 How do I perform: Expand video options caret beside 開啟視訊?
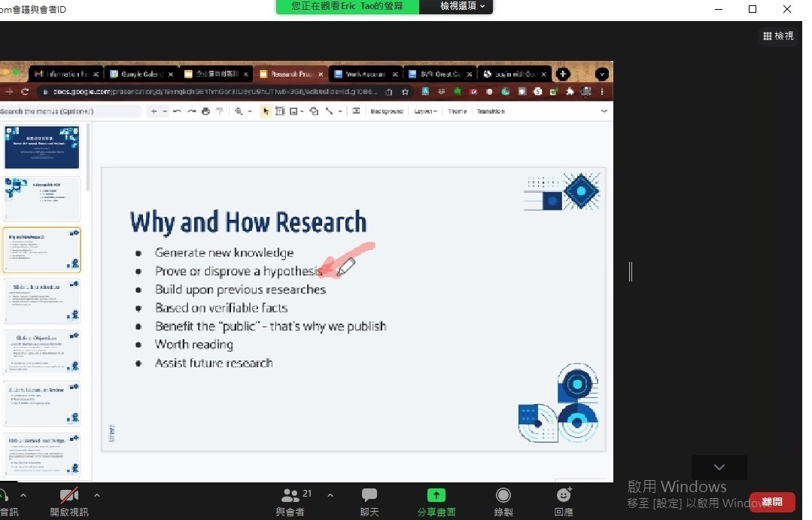click(96, 495)
